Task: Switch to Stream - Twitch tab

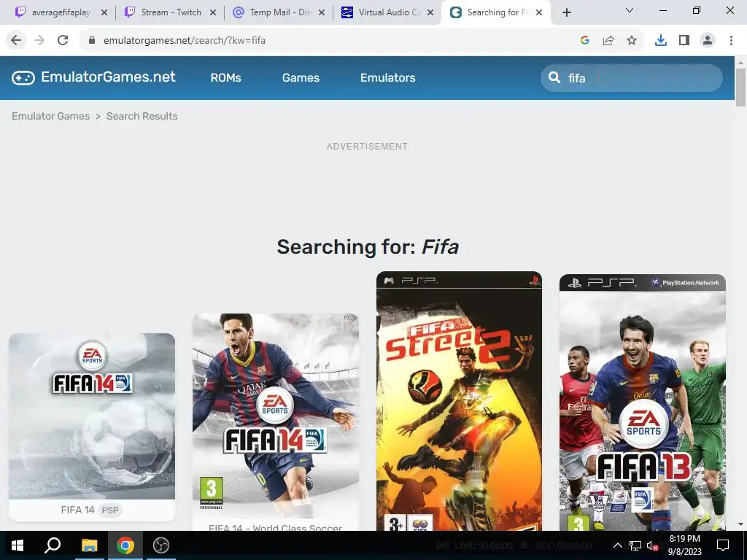Action: [171, 12]
